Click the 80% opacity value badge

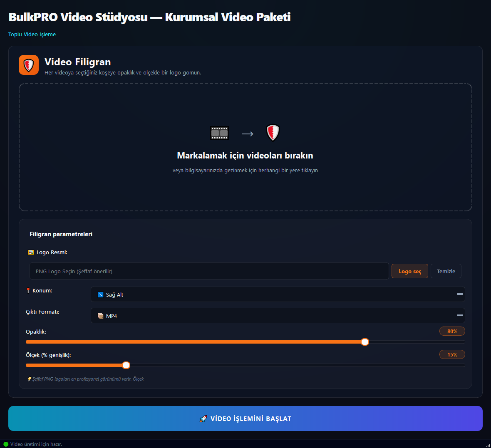point(452,331)
